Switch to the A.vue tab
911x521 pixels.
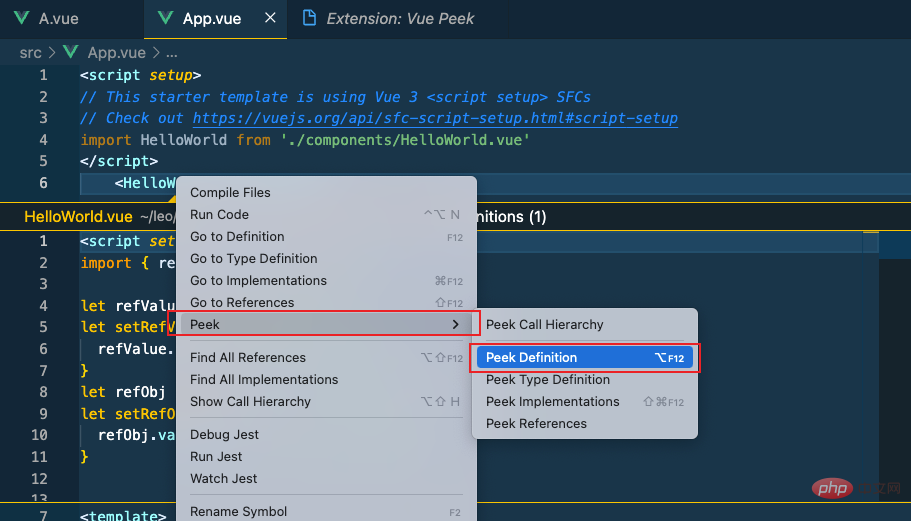58,19
